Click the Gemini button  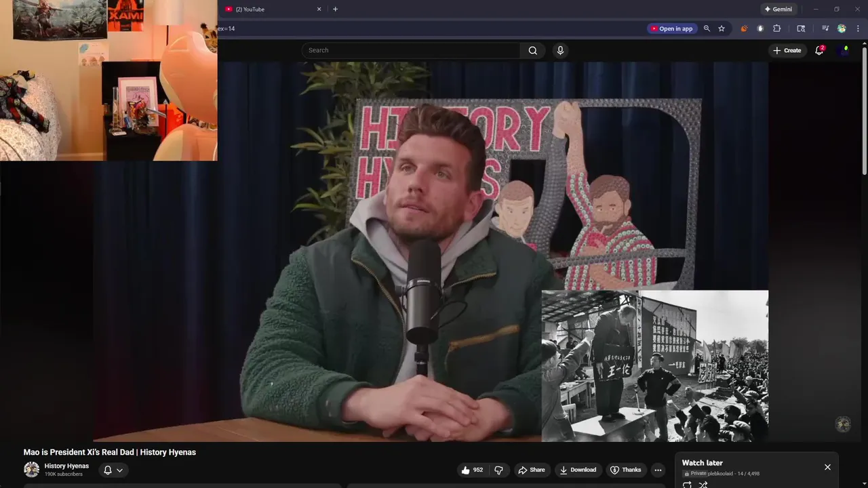778,9
